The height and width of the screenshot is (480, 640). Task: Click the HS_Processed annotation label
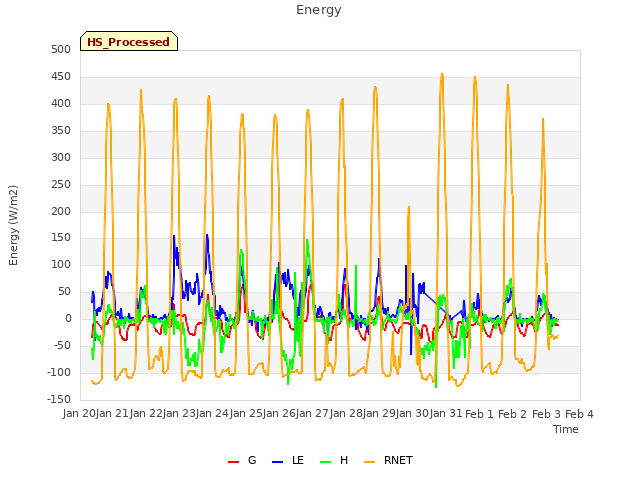click(x=129, y=41)
